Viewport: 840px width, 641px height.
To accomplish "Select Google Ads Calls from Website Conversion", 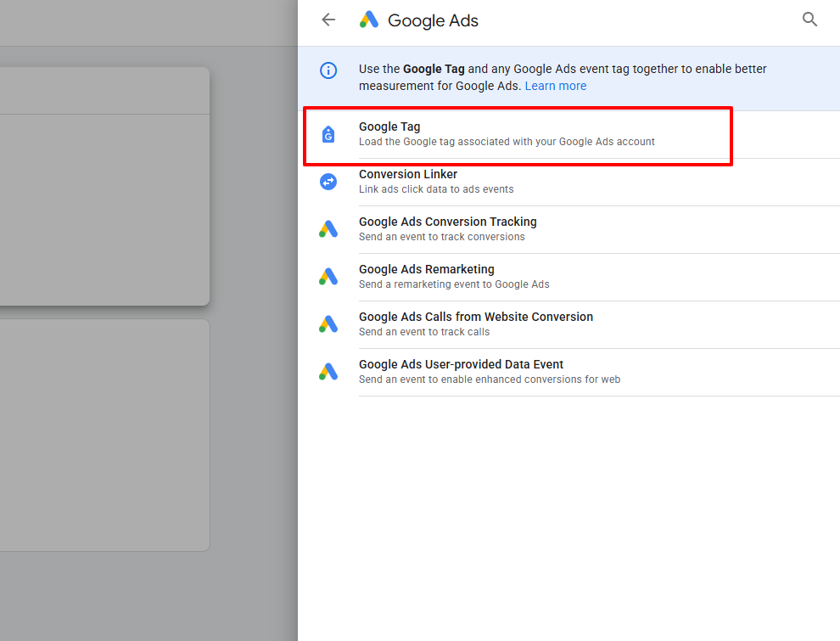I will coord(569,325).
